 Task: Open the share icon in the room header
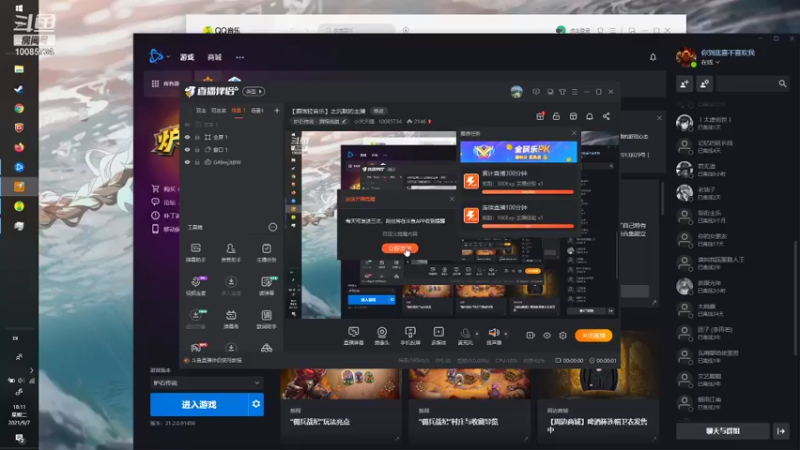tap(606, 116)
